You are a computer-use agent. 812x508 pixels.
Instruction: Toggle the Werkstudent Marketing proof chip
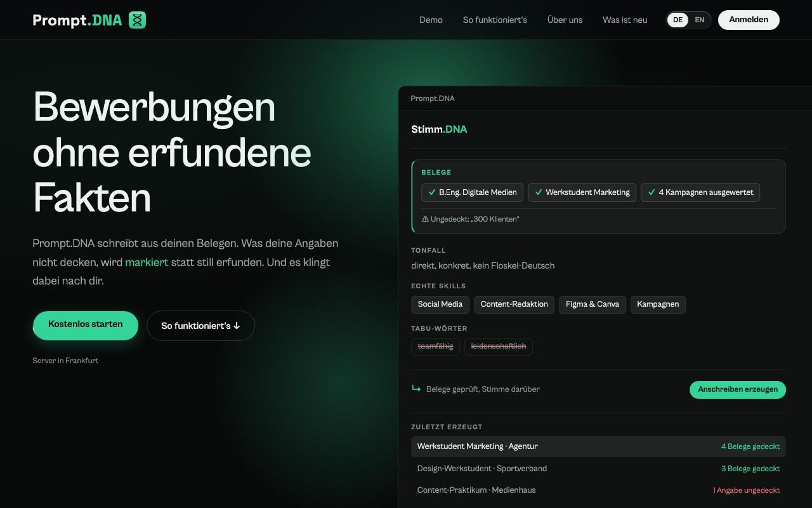[x=582, y=192]
